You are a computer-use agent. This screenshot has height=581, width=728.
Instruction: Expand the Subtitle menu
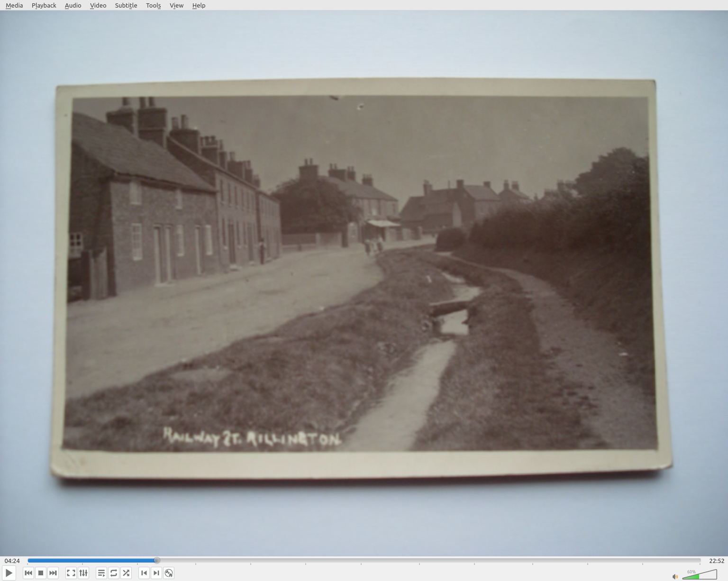[x=126, y=5]
